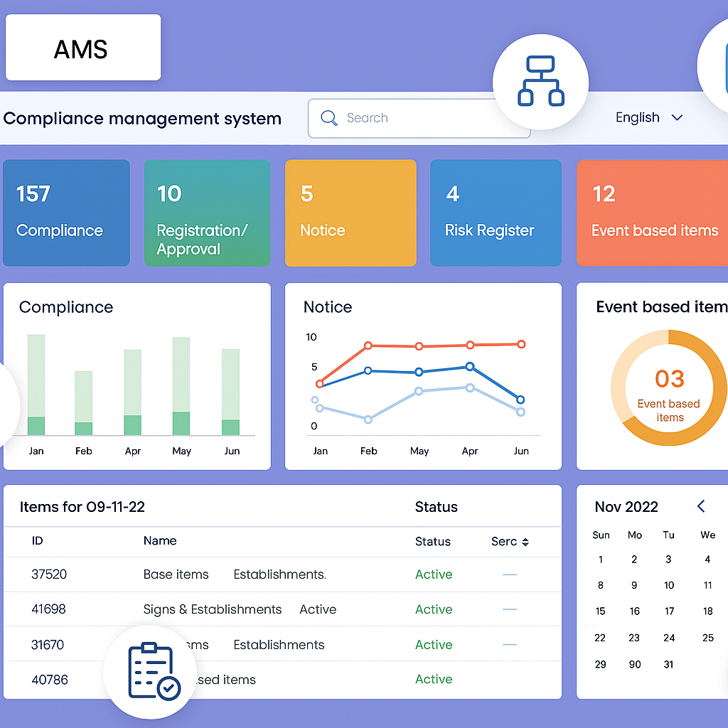This screenshot has width=728, height=728.
Task: Select calendar date 1
Action: click(x=600, y=560)
